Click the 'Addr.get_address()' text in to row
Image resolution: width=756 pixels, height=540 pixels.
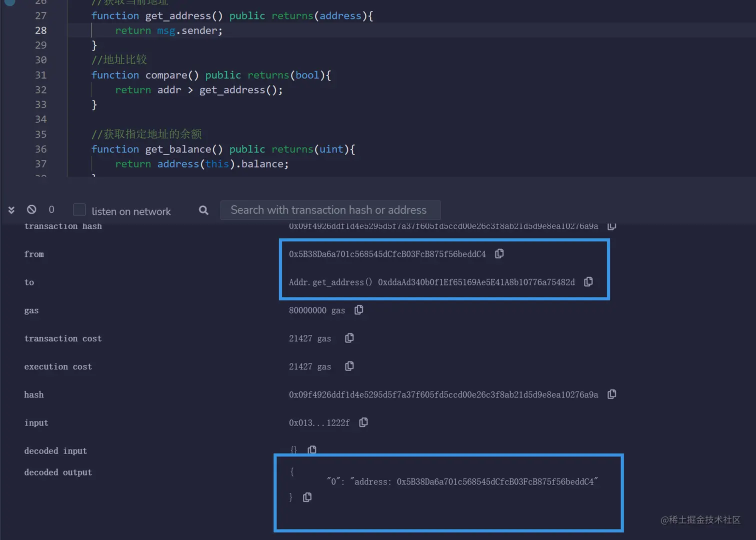tap(330, 282)
